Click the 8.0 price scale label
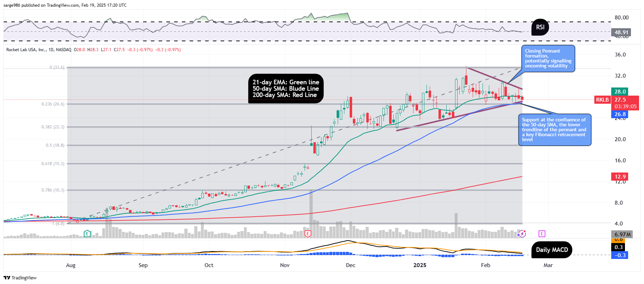644x284 pixels. (x=619, y=203)
